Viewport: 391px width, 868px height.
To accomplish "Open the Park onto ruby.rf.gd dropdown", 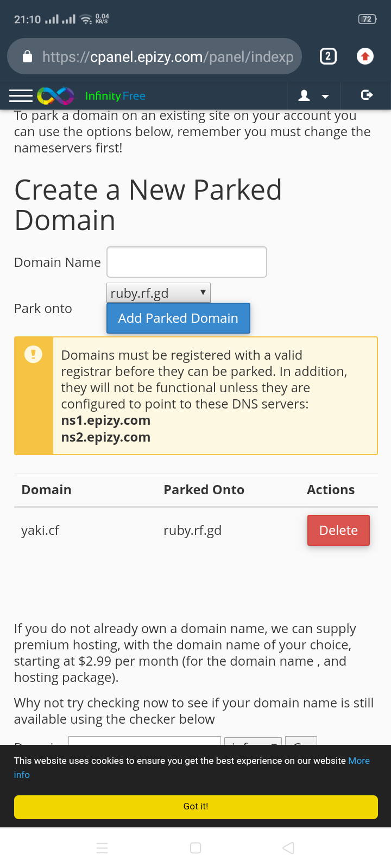I will coord(159,293).
